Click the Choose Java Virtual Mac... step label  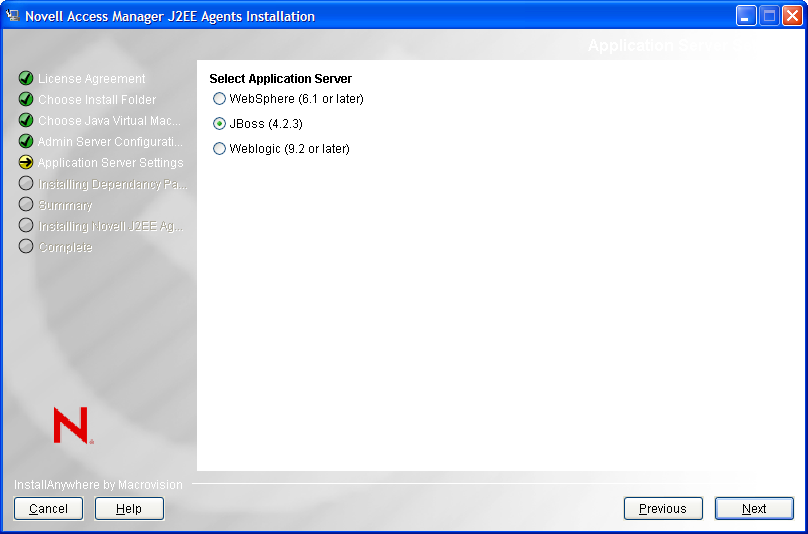[109, 121]
